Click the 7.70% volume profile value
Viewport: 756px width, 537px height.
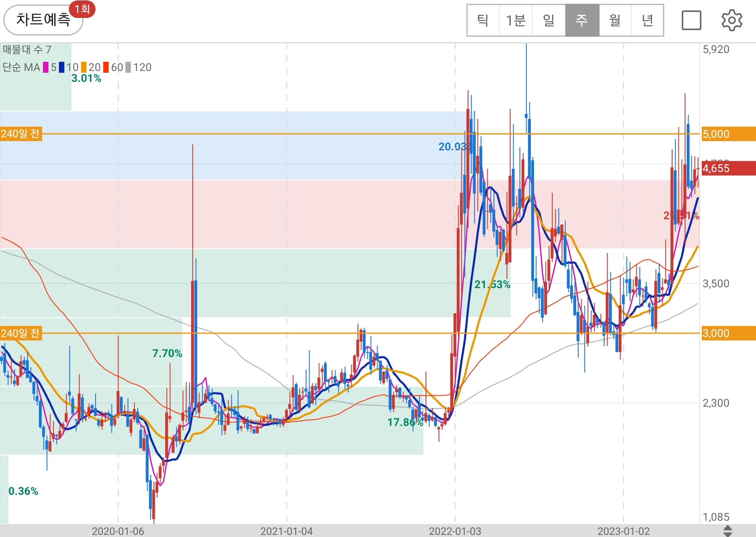pos(167,353)
